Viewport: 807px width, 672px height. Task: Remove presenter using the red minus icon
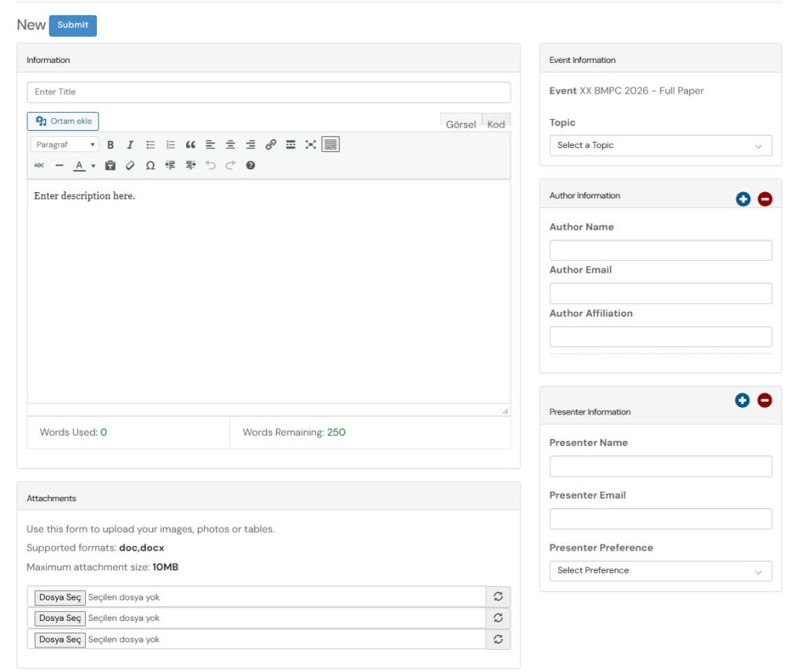(764, 400)
